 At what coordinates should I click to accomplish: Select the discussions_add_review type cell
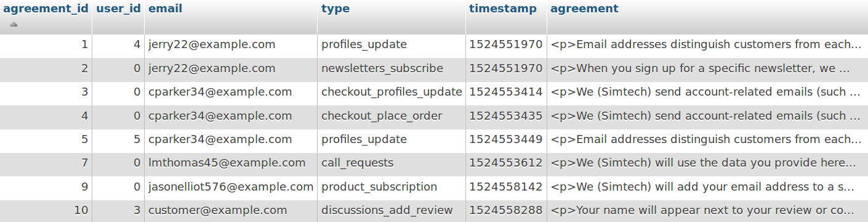[x=392, y=210]
